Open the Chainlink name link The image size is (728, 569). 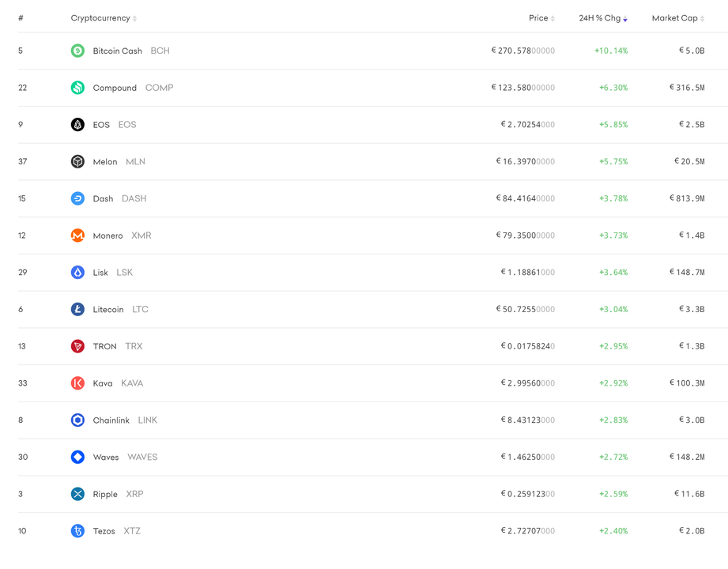click(x=111, y=420)
